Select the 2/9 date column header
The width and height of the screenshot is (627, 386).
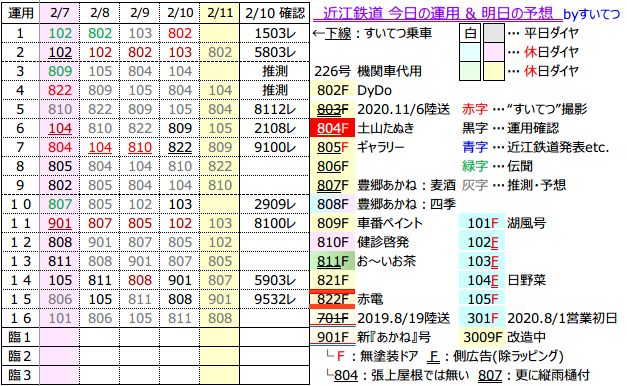(x=140, y=13)
